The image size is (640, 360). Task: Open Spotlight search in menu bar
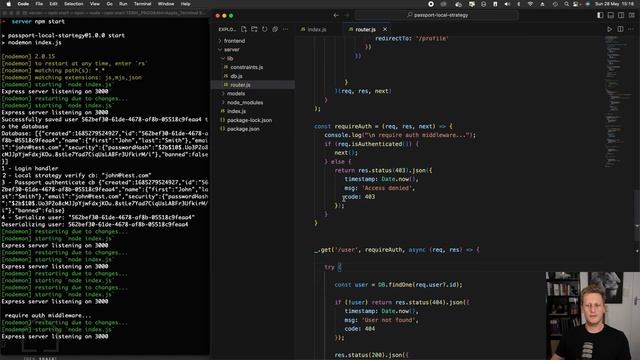pos(567,4)
